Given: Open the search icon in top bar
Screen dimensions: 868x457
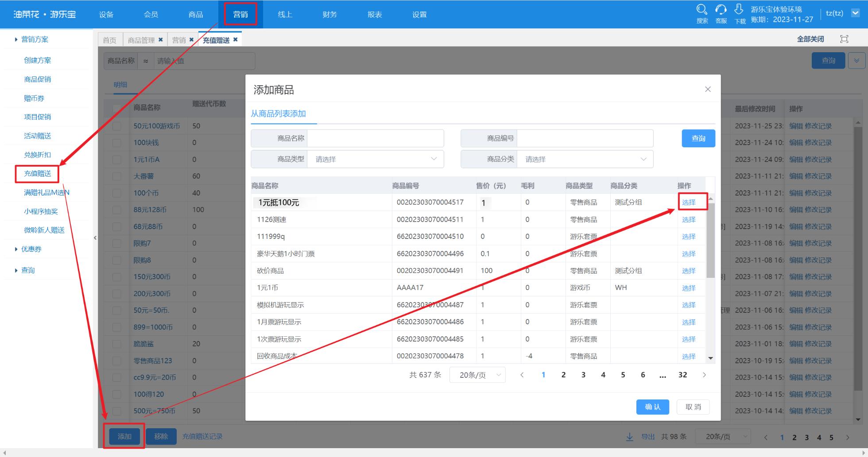Looking at the screenshot, I should click(x=702, y=10).
